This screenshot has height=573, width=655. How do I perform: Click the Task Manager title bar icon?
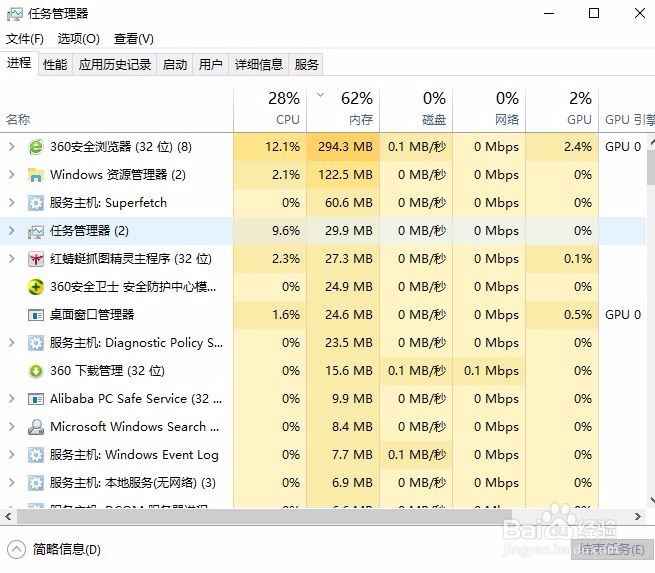[15, 14]
